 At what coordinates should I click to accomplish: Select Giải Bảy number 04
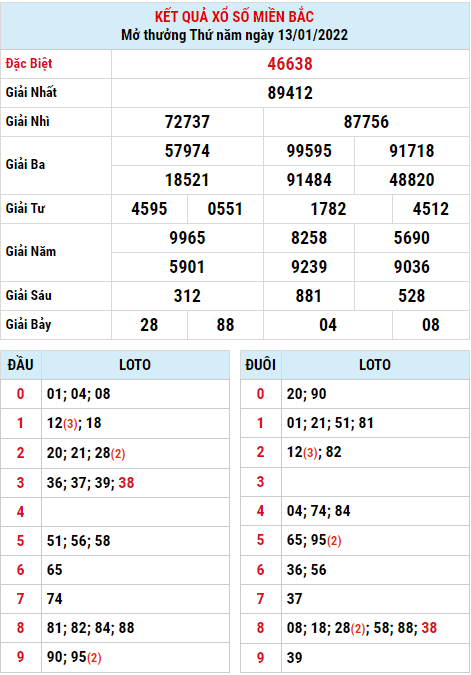(328, 325)
